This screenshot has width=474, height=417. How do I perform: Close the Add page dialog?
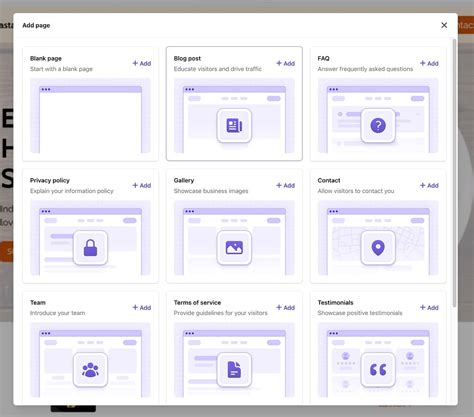click(x=444, y=25)
